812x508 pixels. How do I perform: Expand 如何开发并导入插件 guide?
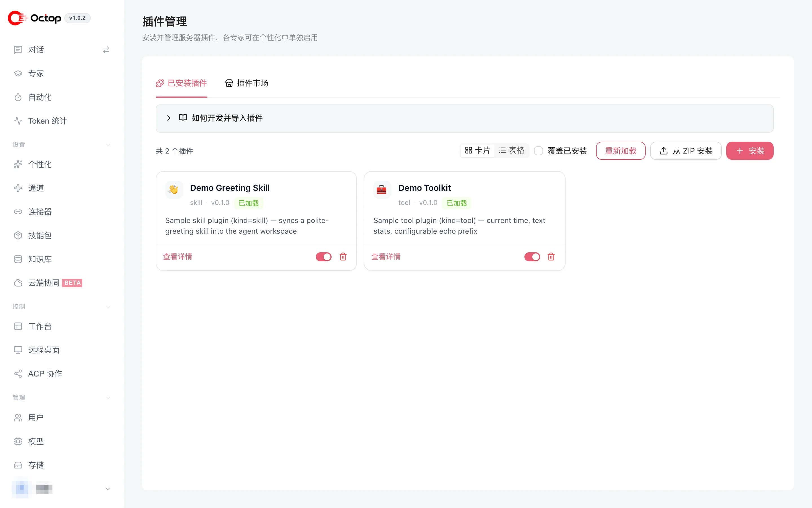(x=464, y=118)
